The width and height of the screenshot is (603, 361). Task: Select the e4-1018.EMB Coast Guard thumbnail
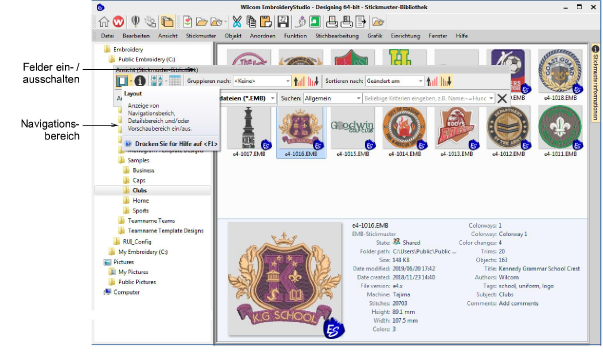click(x=560, y=71)
